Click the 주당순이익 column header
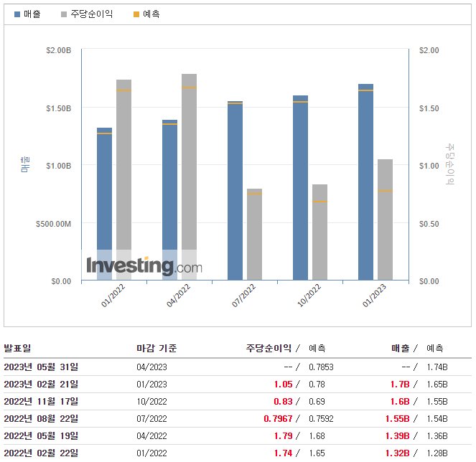 pyautogui.click(x=269, y=348)
